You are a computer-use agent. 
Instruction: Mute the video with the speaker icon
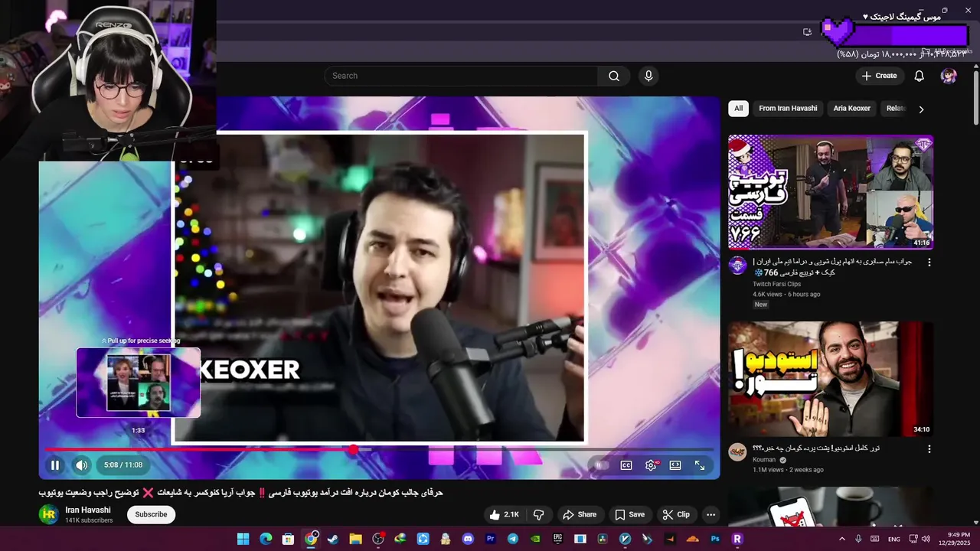click(x=81, y=465)
